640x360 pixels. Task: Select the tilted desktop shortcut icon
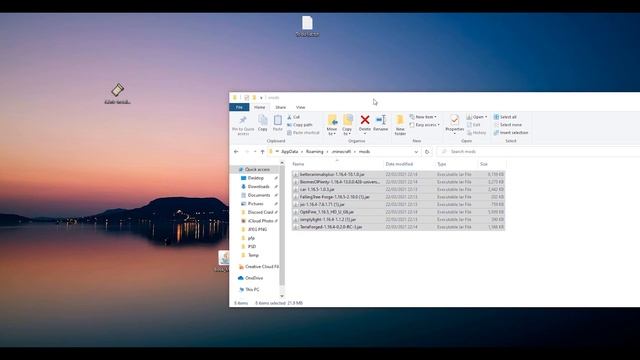point(118,90)
